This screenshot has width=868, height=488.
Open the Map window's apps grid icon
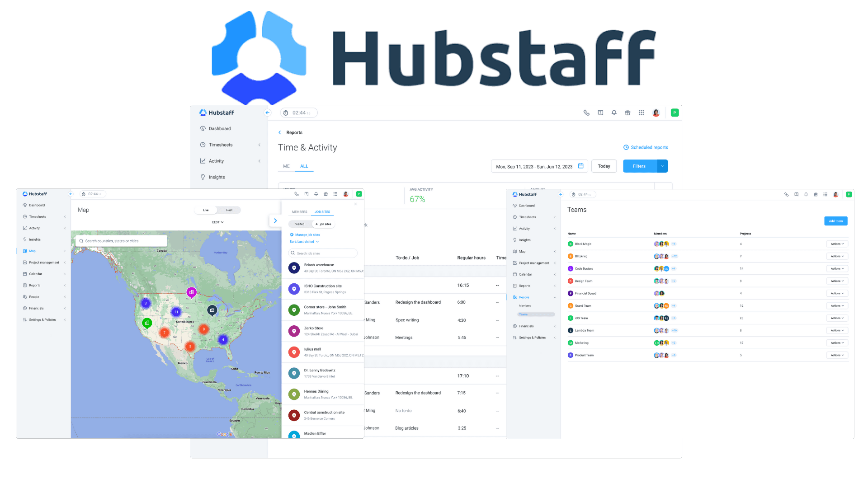tap(335, 194)
